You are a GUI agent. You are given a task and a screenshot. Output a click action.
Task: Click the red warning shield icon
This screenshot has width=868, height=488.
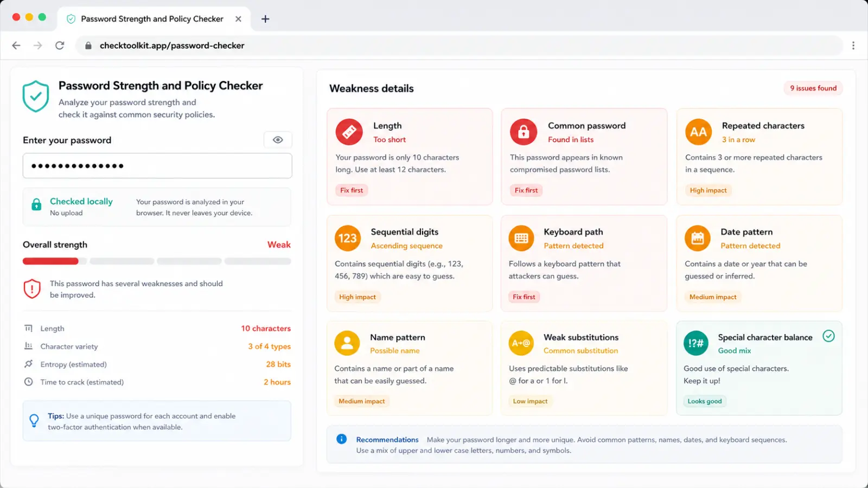[32, 289]
